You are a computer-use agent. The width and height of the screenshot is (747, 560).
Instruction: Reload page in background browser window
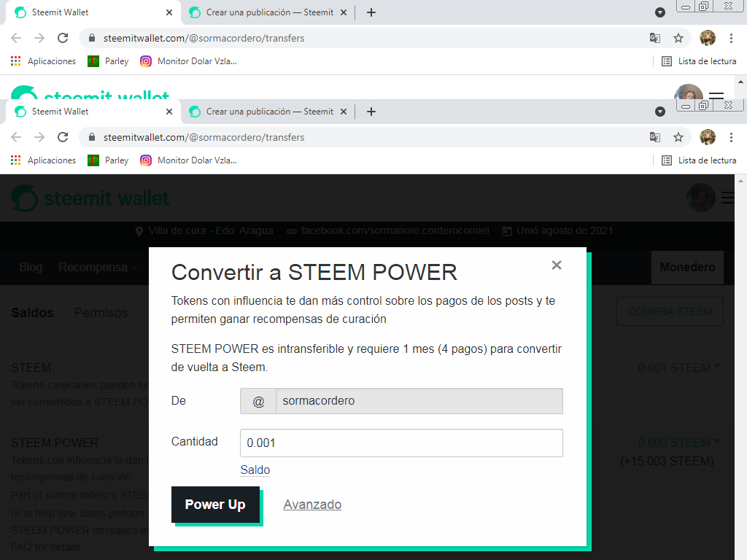(63, 38)
